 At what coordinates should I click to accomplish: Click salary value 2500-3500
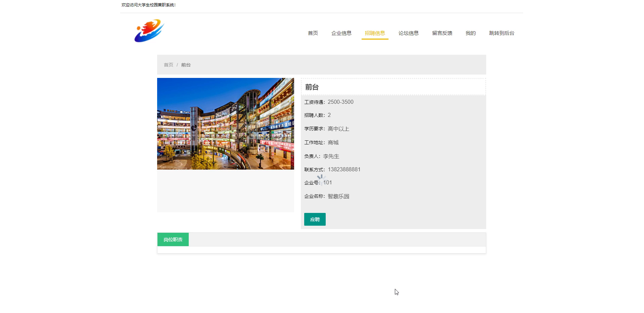click(x=340, y=102)
